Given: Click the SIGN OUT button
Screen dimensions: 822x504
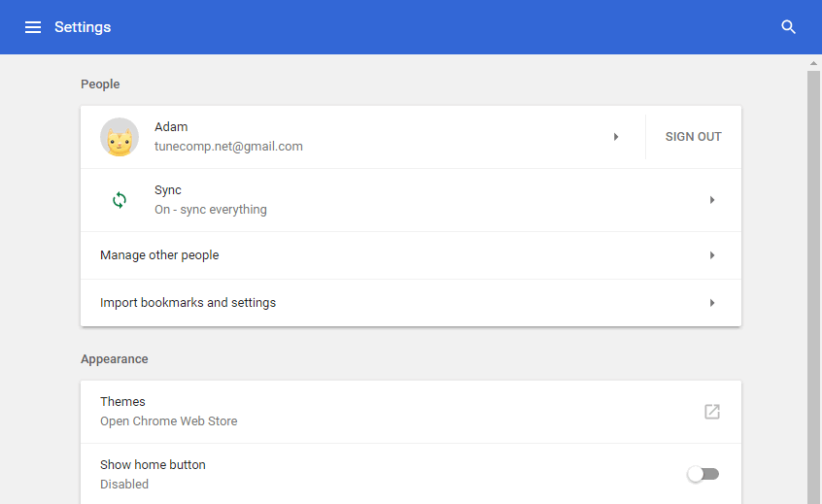Looking at the screenshot, I should click(x=693, y=137).
